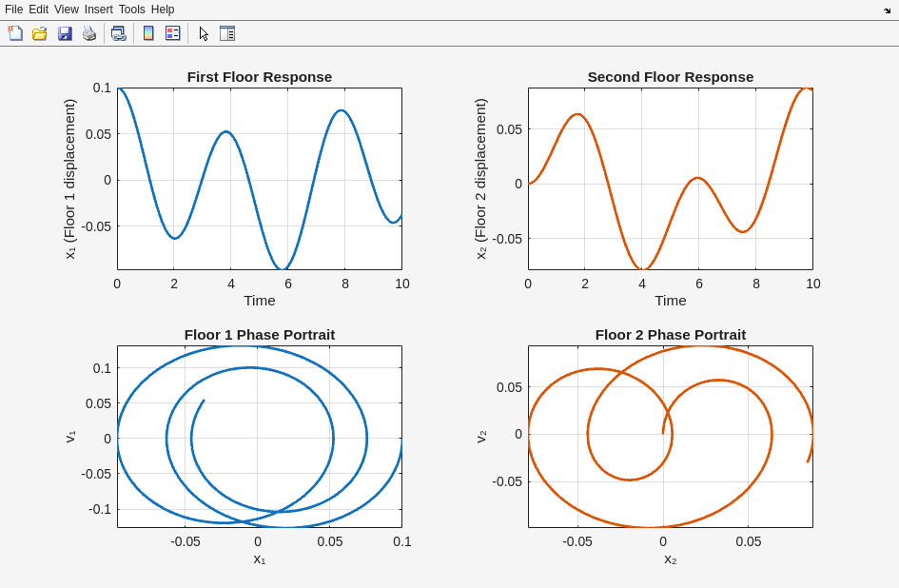899x588 pixels.
Task: Click the Insert Colorbar icon
Action: [x=148, y=33]
